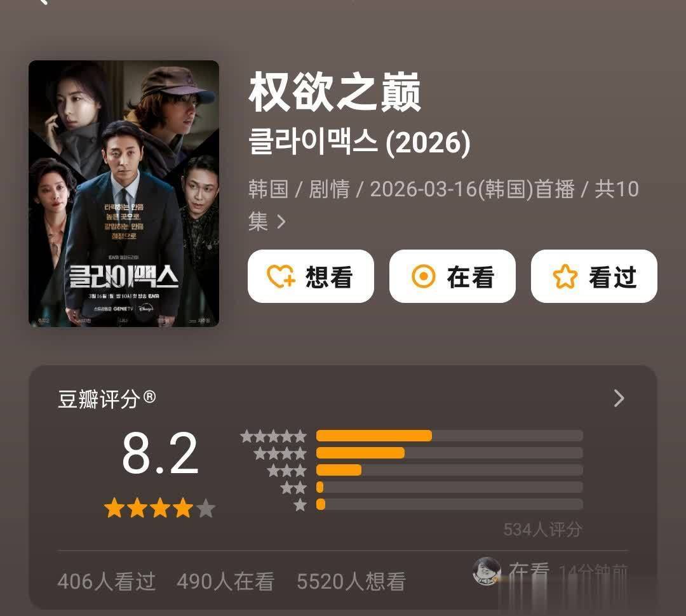Open the 490人在看 list
The height and width of the screenshot is (616, 686).
point(225,582)
